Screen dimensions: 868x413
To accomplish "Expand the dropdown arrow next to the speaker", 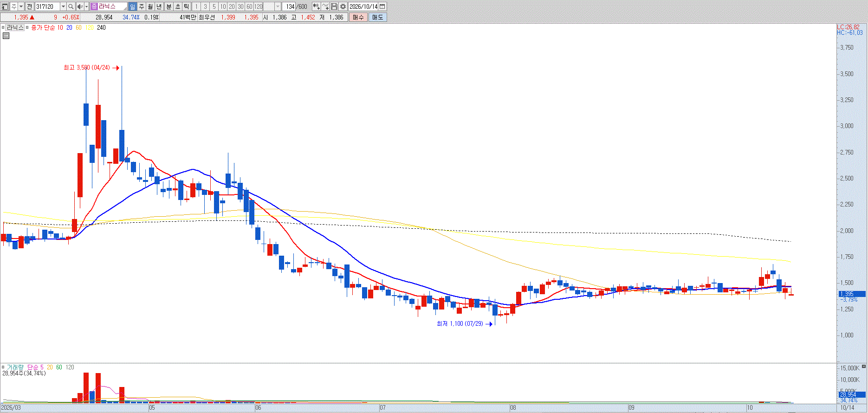I will pos(86,6).
